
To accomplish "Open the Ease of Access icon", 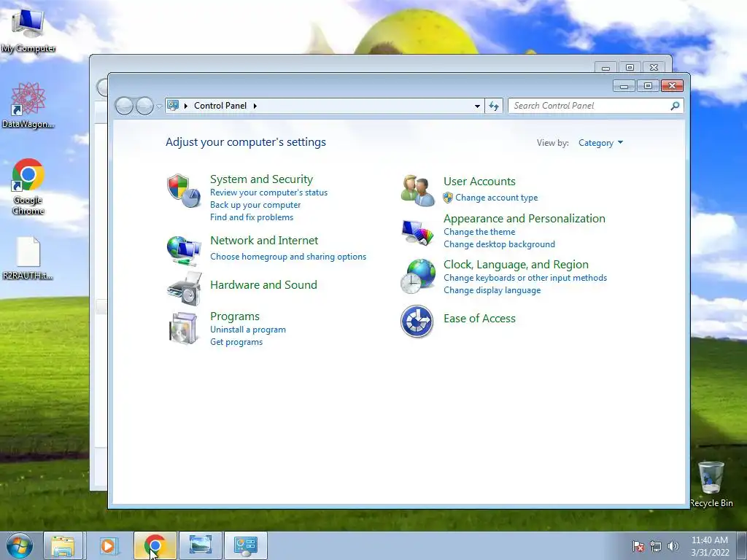I will 417,322.
